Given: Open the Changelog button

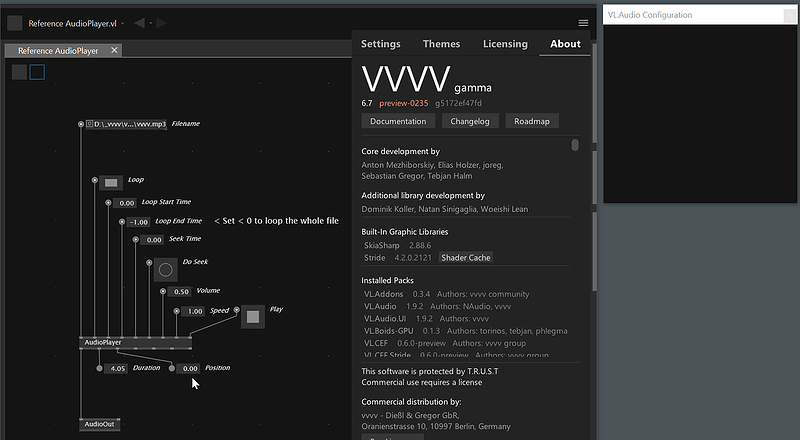Looking at the screenshot, I should pyautogui.click(x=470, y=121).
